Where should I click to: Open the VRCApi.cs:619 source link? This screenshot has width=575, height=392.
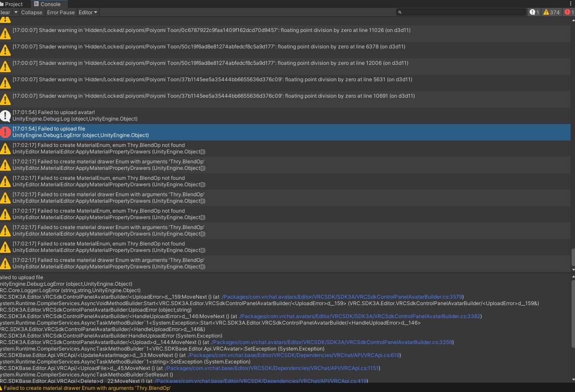pyautogui.click(x=294, y=355)
